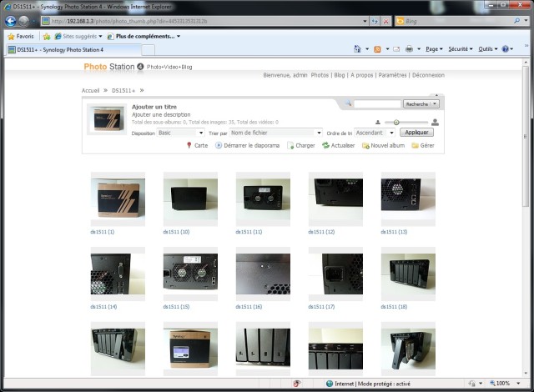Click the browser Back arrow button
This screenshot has width=534, height=392.
11,21
